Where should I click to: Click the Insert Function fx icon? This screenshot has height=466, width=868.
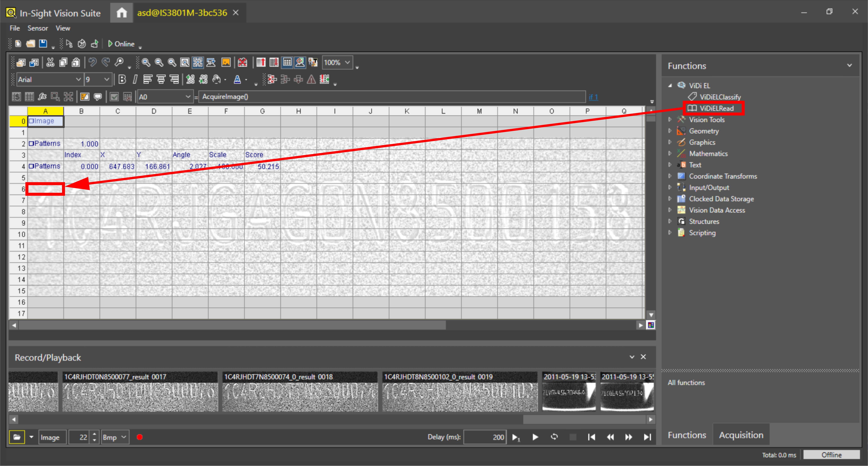(42, 97)
